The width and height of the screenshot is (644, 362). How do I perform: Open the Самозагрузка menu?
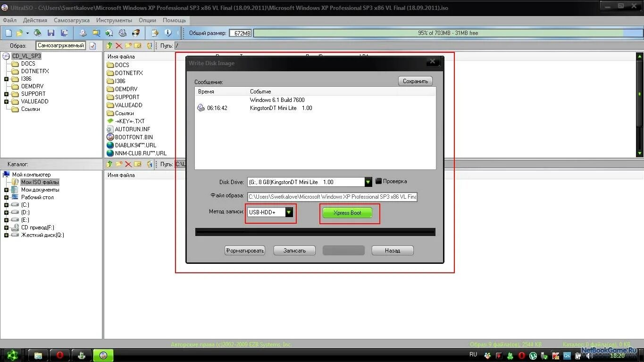pos(72,20)
